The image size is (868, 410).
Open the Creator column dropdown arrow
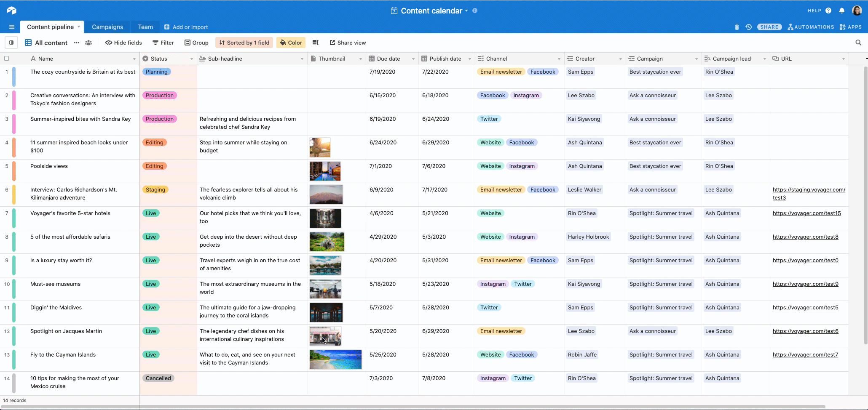[x=621, y=59]
